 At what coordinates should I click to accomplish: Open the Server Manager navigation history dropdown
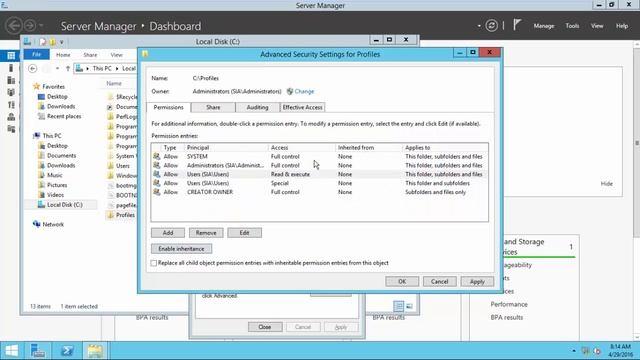tap(41, 26)
